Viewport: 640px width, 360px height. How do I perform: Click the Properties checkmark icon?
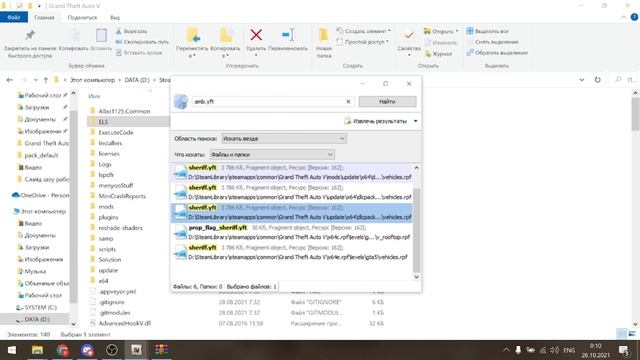click(409, 36)
